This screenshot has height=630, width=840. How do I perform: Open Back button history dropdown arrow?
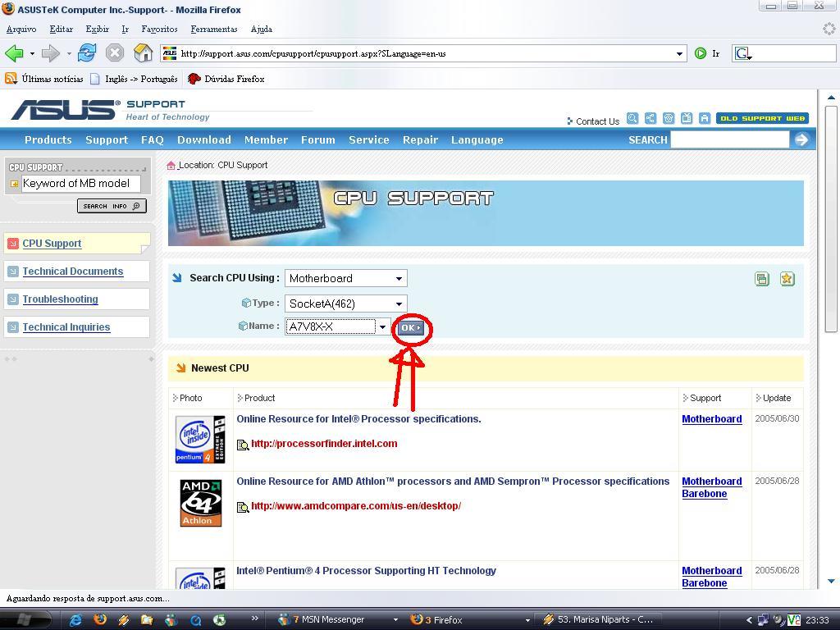pyautogui.click(x=32, y=53)
